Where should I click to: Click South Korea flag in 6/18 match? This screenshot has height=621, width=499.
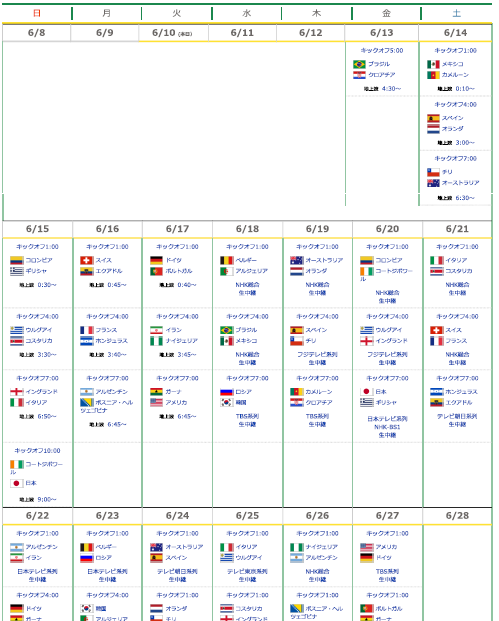[x=227, y=402]
